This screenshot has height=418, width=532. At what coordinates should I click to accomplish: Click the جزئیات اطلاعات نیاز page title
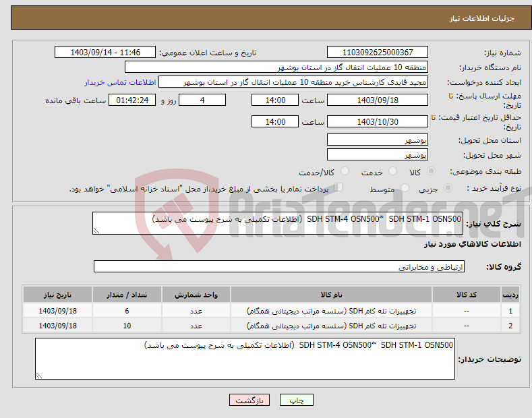coord(482,18)
